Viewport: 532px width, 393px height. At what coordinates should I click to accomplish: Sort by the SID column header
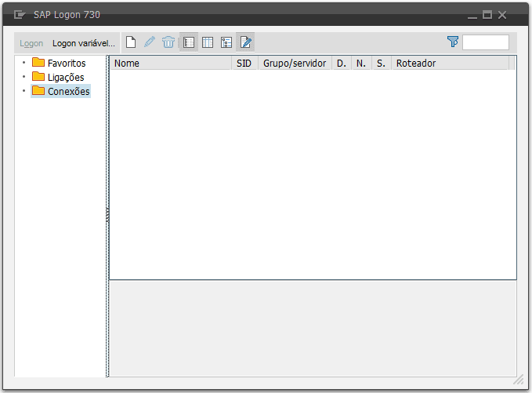coord(244,64)
